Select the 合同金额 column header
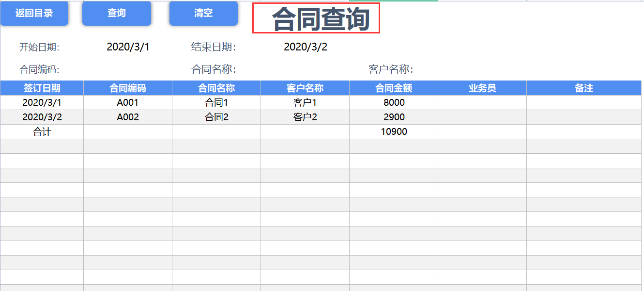The width and height of the screenshot is (644, 291). [393, 88]
